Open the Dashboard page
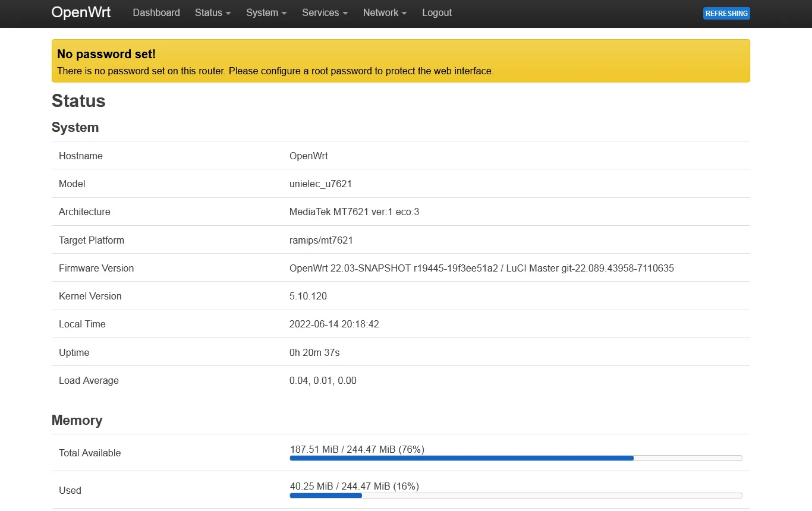 click(156, 12)
